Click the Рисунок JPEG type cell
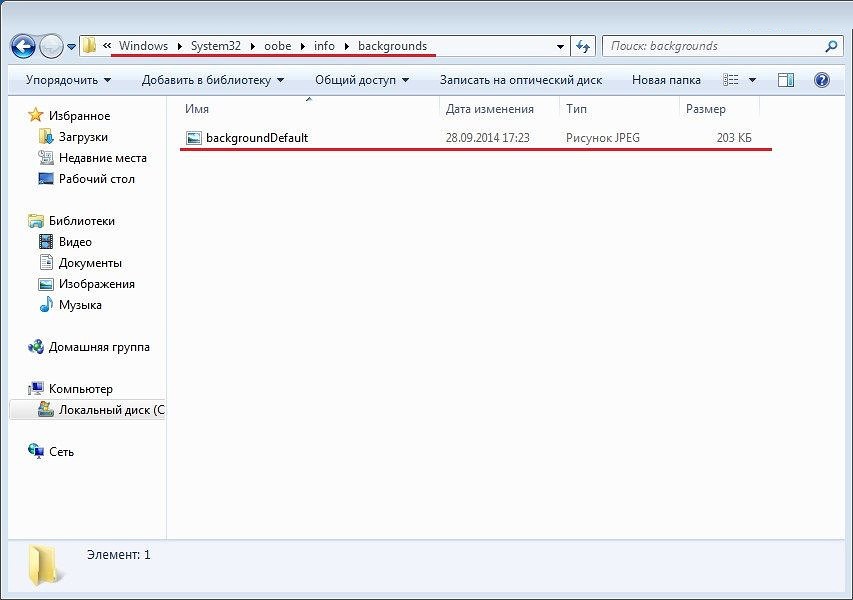The height and width of the screenshot is (600, 853). click(602, 138)
